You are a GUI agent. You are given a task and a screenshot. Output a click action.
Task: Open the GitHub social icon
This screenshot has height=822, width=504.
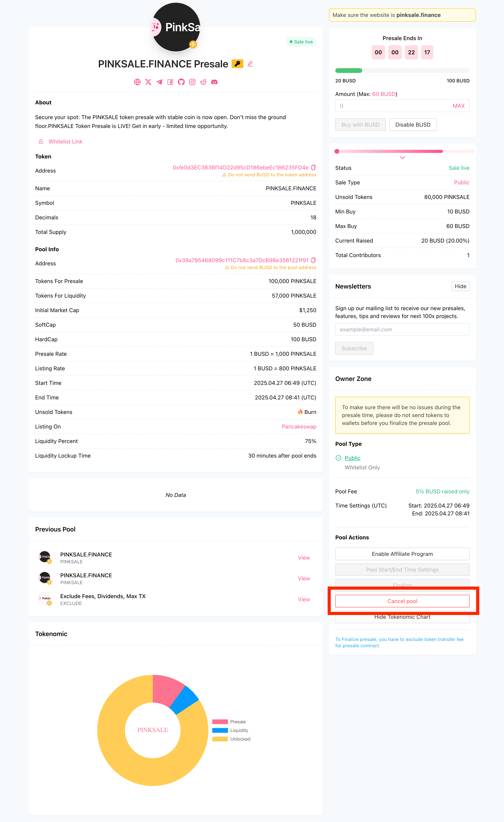pos(181,82)
